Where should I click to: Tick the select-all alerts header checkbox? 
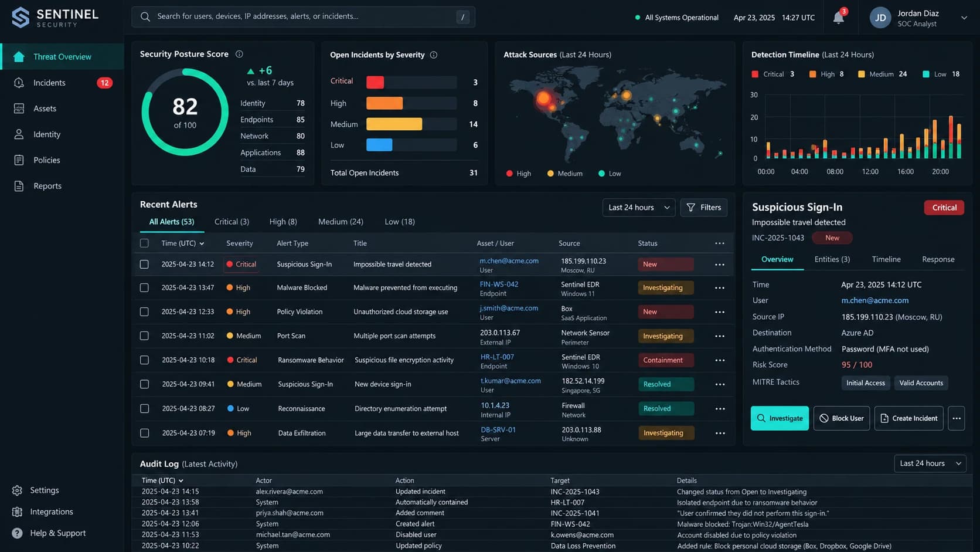coord(144,243)
